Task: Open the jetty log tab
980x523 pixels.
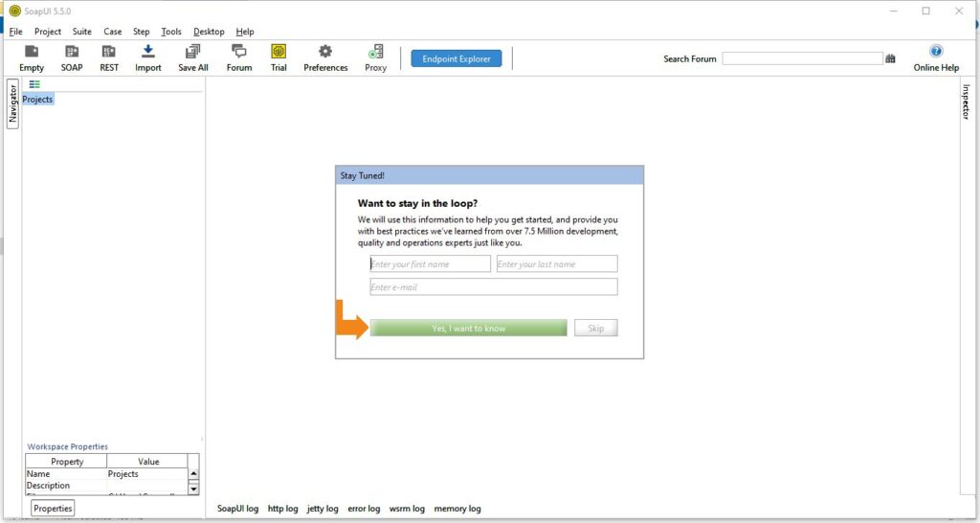Action: [323, 509]
